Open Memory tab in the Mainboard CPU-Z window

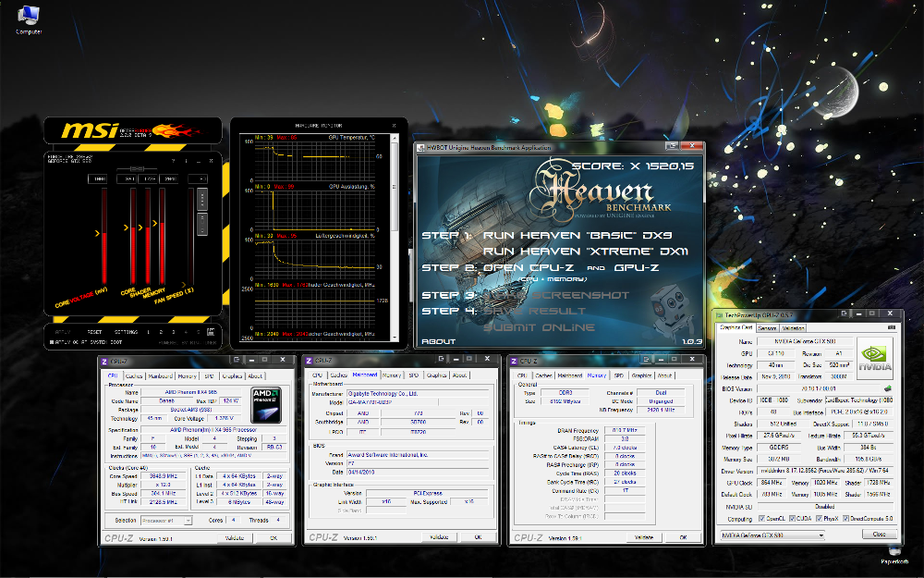[x=392, y=375]
